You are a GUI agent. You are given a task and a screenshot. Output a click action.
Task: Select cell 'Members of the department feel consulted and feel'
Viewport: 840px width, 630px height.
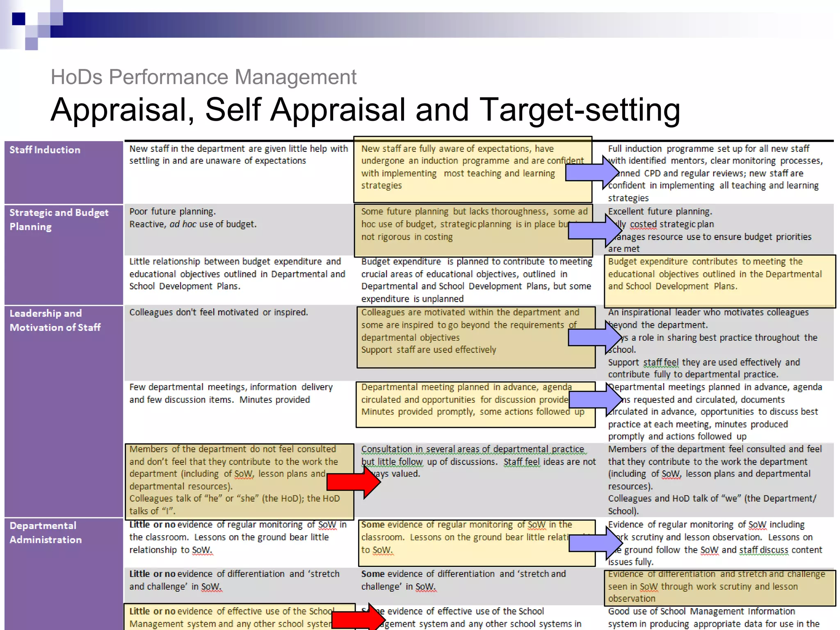pyautogui.click(x=718, y=480)
